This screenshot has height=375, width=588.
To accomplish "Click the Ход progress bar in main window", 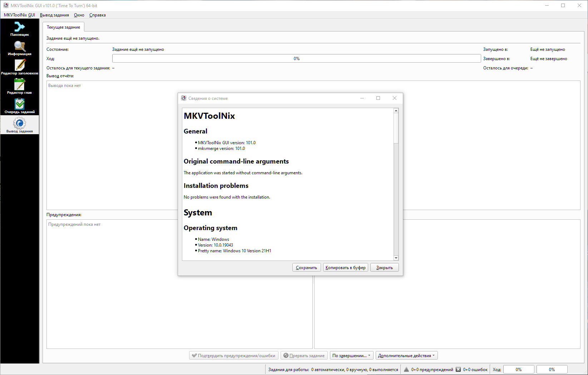I will click(296, 59).
